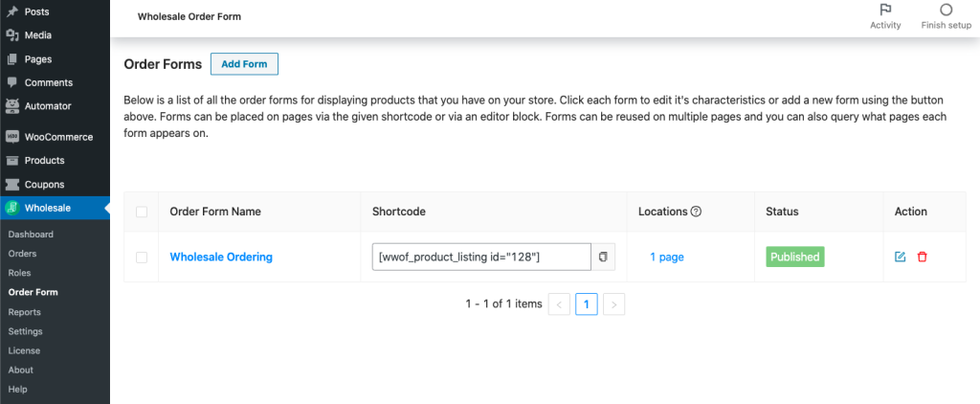Open Settings submenu under Wholesale

[26, 331]
